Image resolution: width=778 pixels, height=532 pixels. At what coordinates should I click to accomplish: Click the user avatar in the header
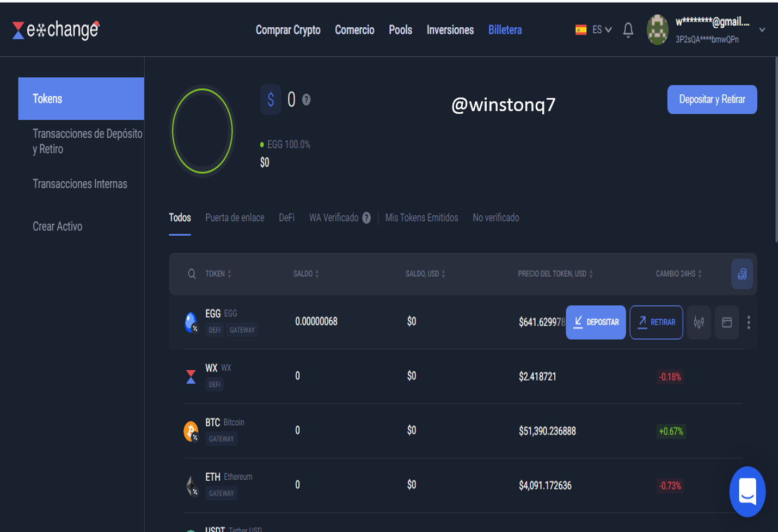(x=658, y=30)
